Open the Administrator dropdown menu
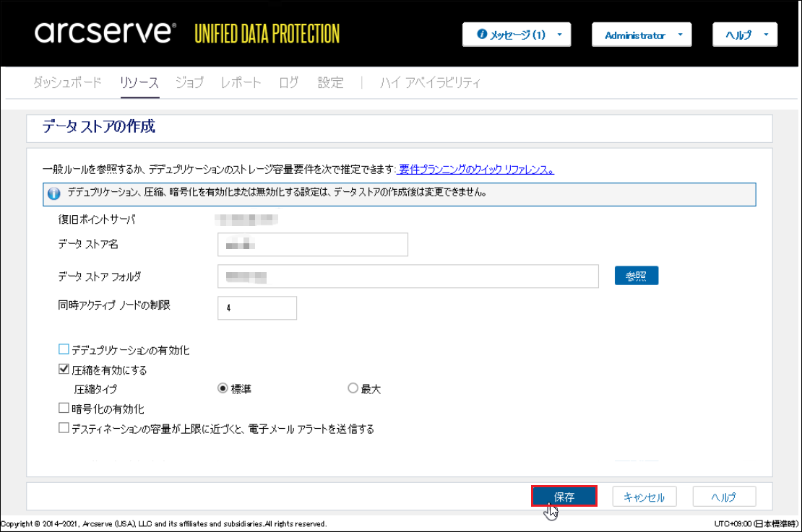The width and height of the screenshot is (802, 532). coord(642,35)
